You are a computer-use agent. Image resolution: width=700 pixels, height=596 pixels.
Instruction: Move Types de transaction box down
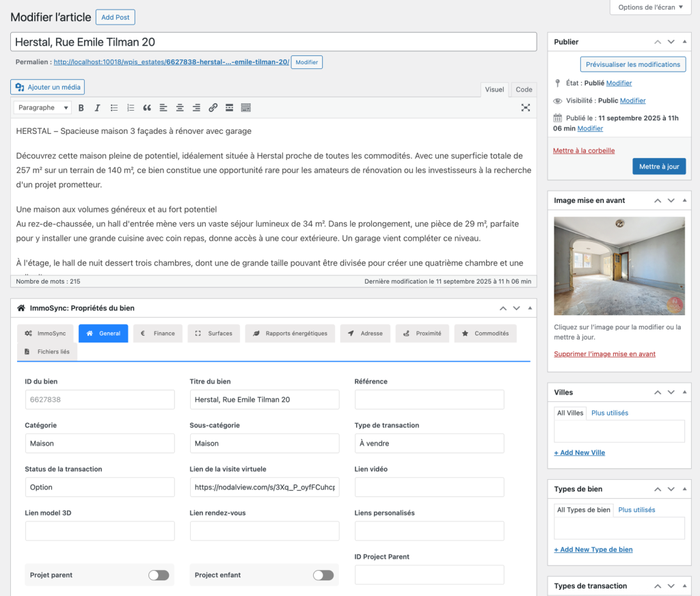point(671,586)
